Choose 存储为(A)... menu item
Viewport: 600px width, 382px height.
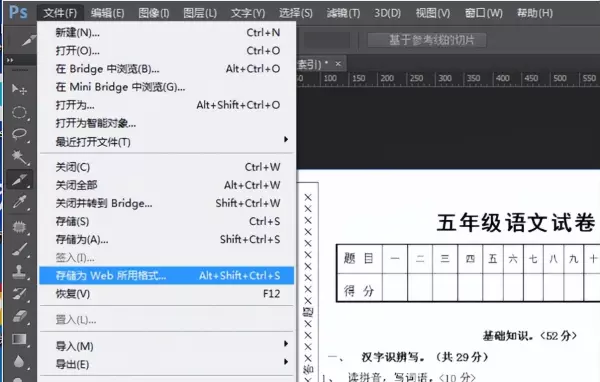pyautogui.click(x=167, y=239)
